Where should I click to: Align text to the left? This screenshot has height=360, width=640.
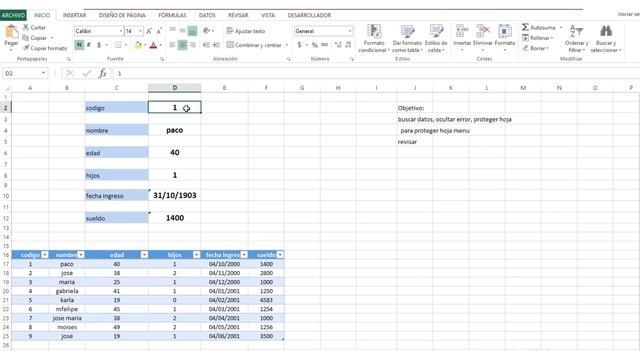172,45
